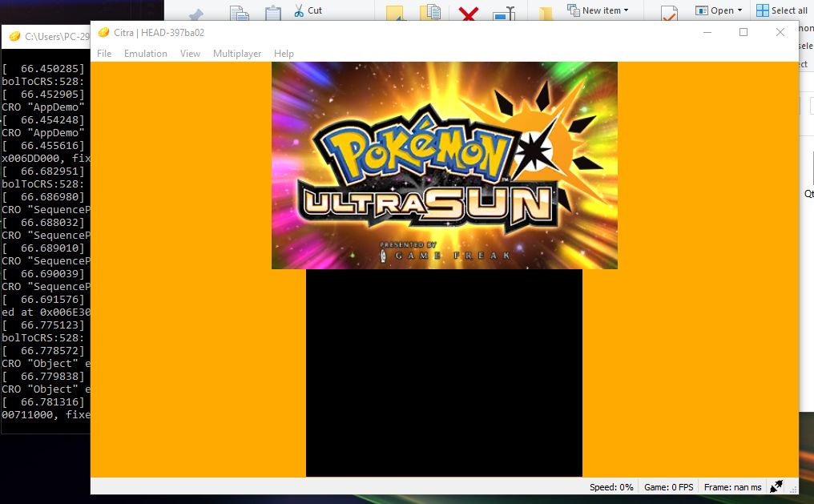The height and width of the screenshot is (504, 814).
Task: Click the Citra lemon icon in title bar
Action: [x=104, y=32]
